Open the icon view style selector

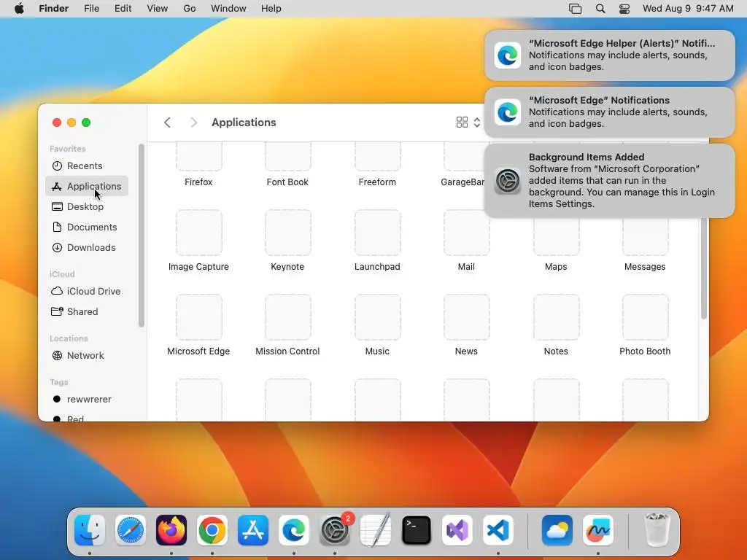[x=468, y=122]
